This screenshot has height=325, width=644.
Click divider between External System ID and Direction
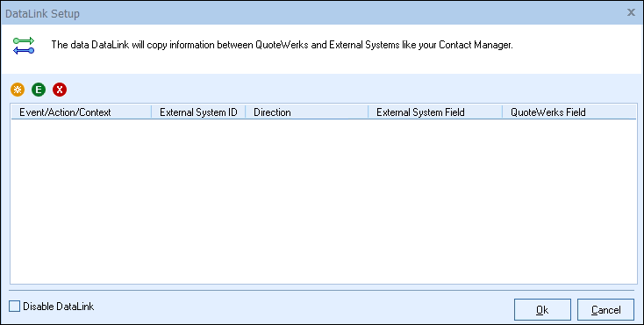(245, 112)
